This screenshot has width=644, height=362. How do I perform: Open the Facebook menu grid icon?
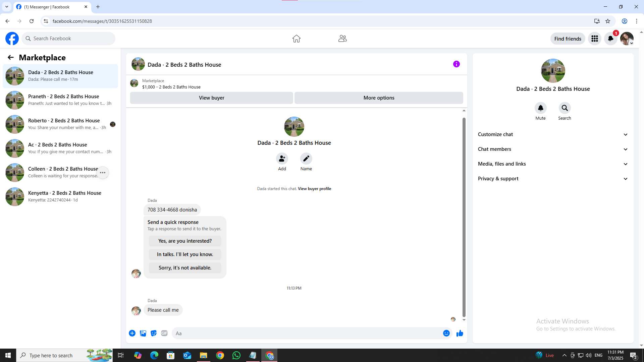point(594,39)
